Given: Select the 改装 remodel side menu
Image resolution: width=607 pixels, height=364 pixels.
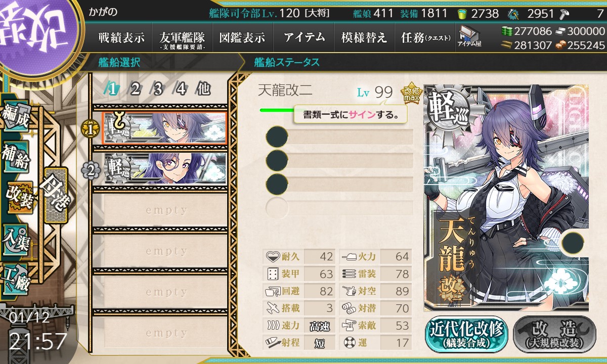Looking at the screenshot, I should click(x=20, y=197).
